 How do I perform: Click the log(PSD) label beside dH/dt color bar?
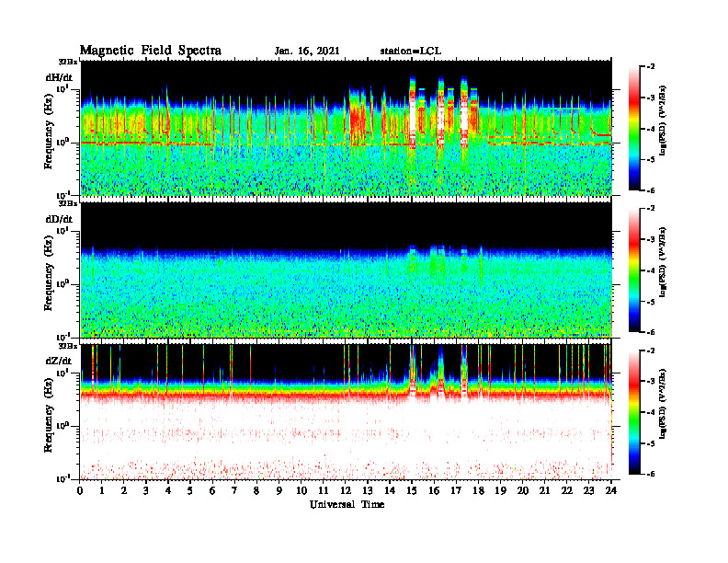[662, 121]
